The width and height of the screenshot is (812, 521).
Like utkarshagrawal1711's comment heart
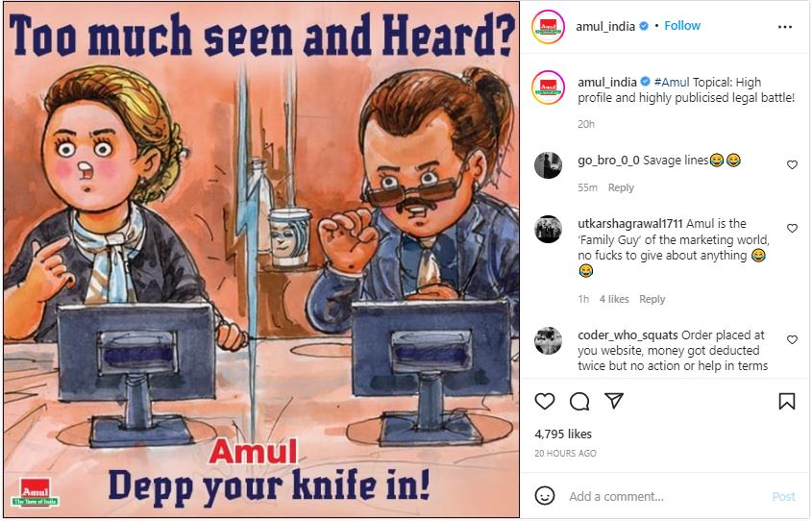pyautogui.click(x=792, y=228)
